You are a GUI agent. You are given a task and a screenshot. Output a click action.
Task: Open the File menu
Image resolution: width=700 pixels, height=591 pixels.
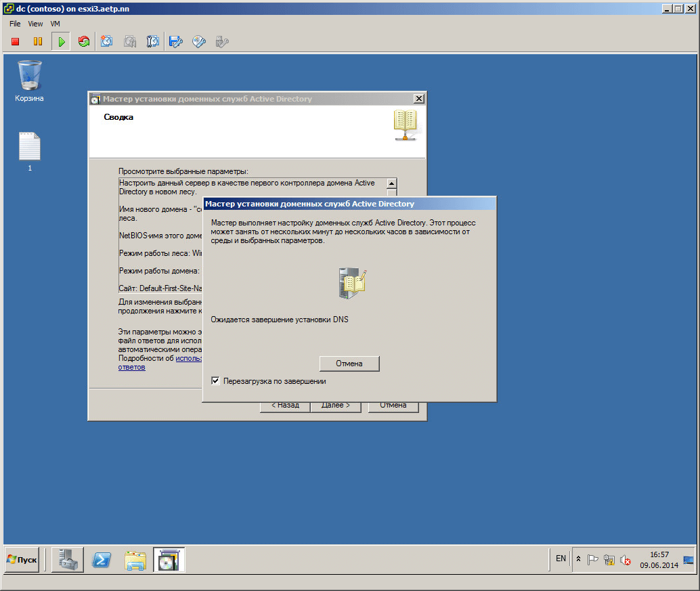(15, 24)
